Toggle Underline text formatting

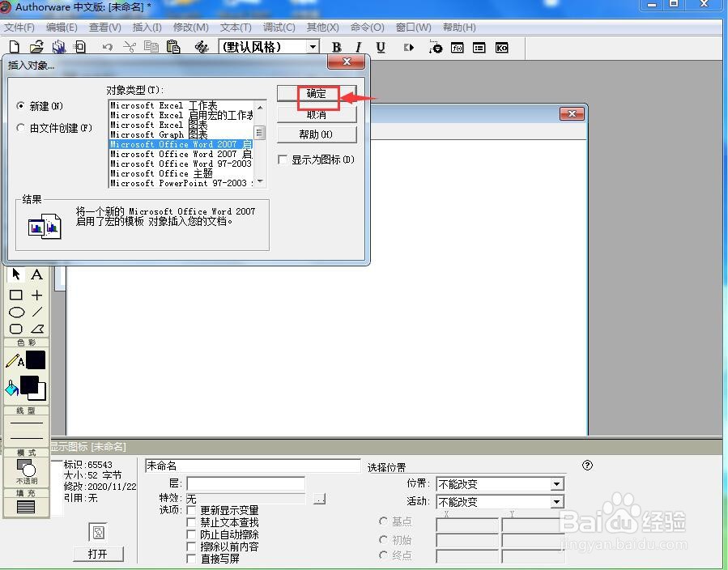click(381, 47)
